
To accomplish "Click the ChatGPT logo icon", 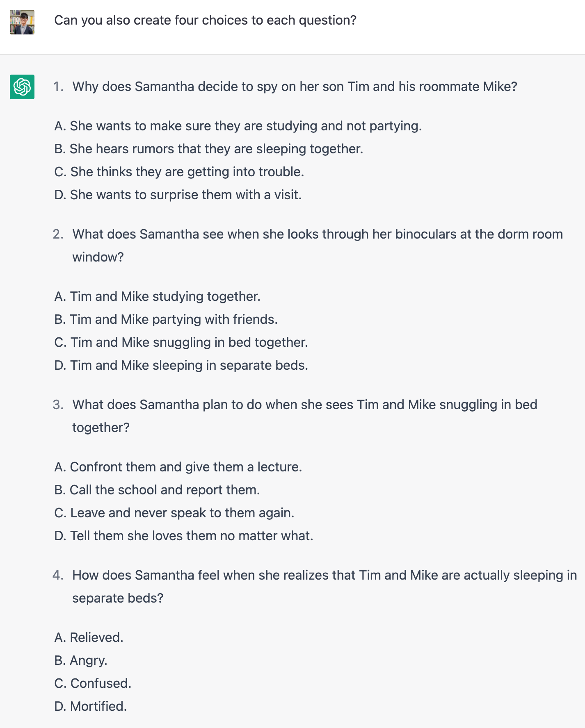I will click(22, 87).
